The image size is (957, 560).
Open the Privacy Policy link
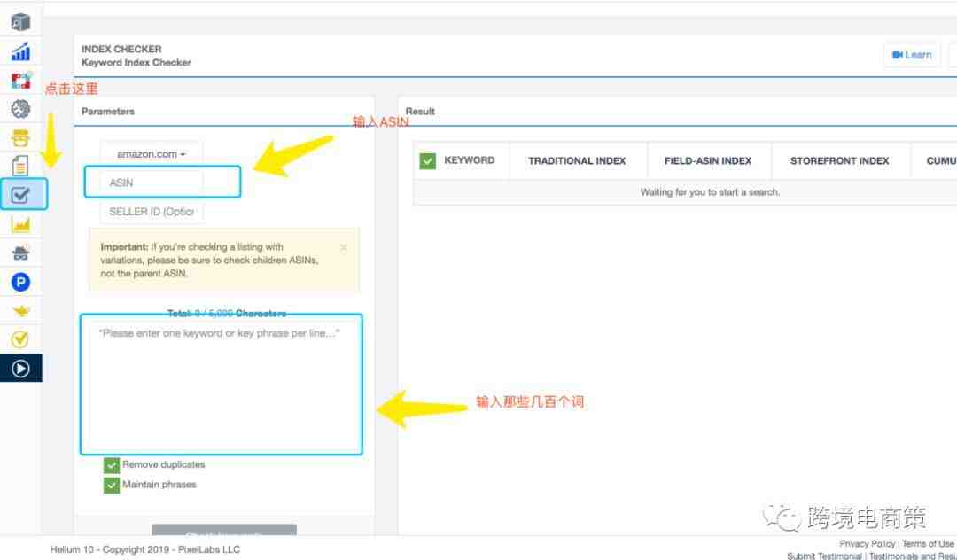tap(867, 544)
